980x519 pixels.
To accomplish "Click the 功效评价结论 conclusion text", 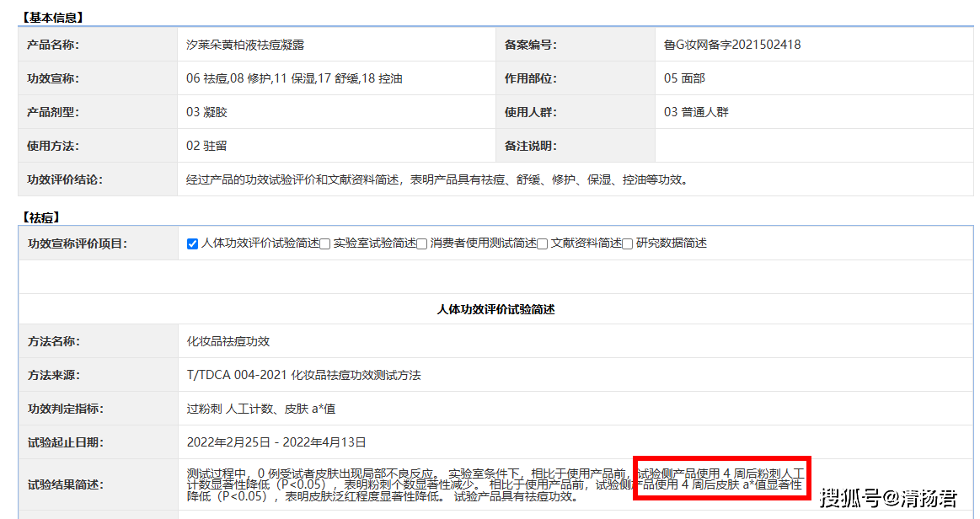I will pos(436,179).
